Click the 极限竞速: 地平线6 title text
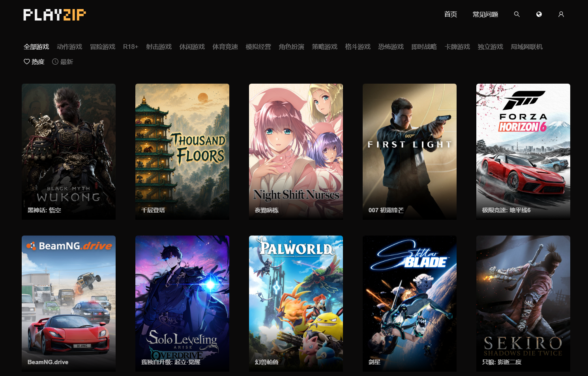 click(x=506, y=210)
